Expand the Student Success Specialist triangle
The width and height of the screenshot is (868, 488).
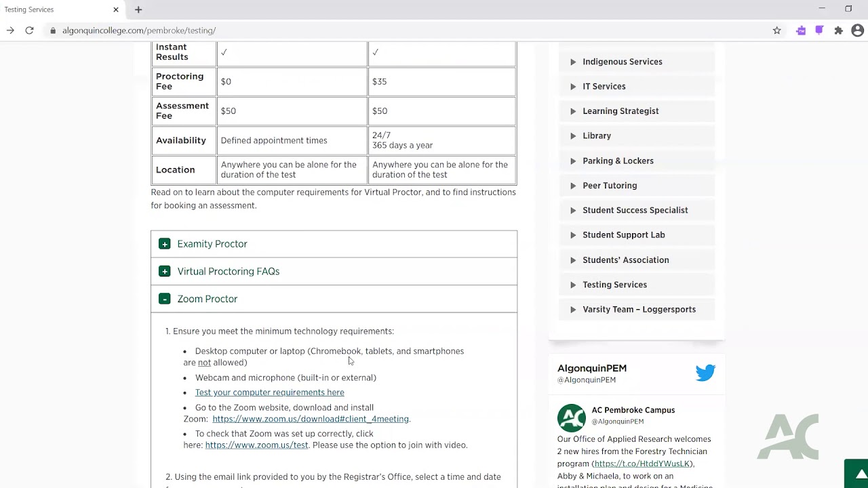[573, 210]
